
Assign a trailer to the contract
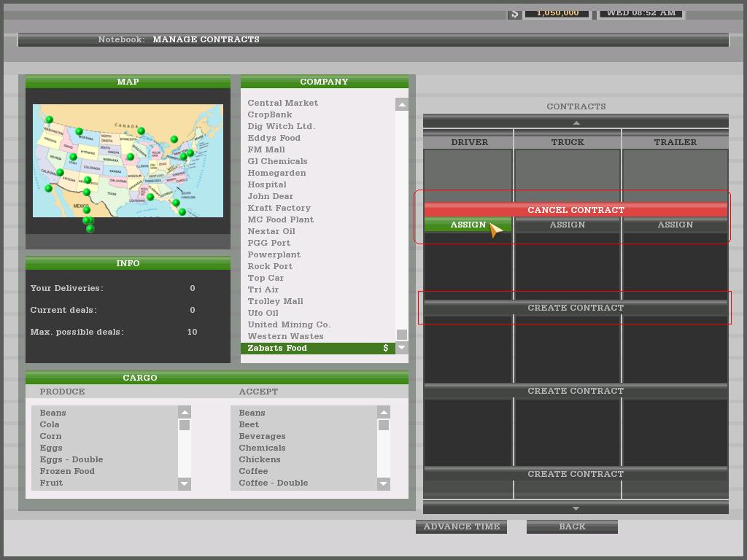coord(675,225)
